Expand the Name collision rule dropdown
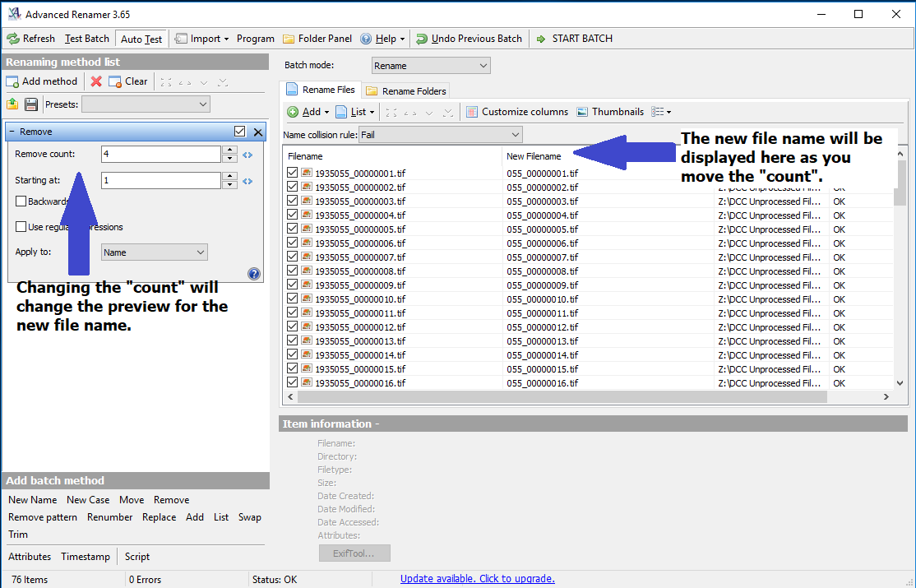 click(x=440, y=135)
